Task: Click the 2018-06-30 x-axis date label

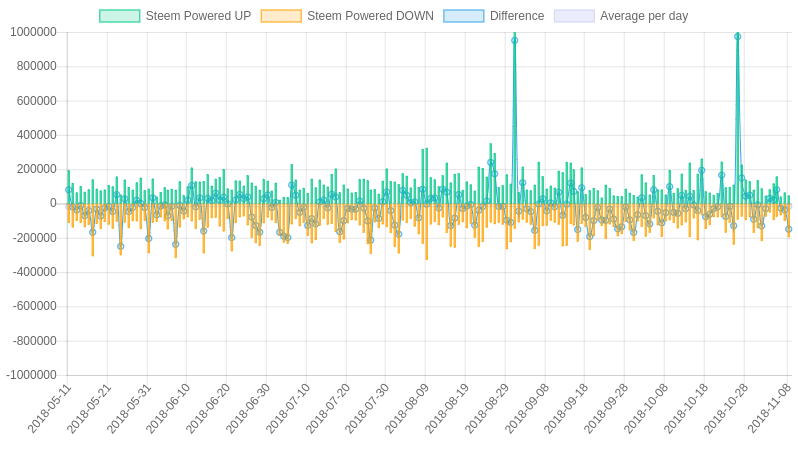Action: 248,409
